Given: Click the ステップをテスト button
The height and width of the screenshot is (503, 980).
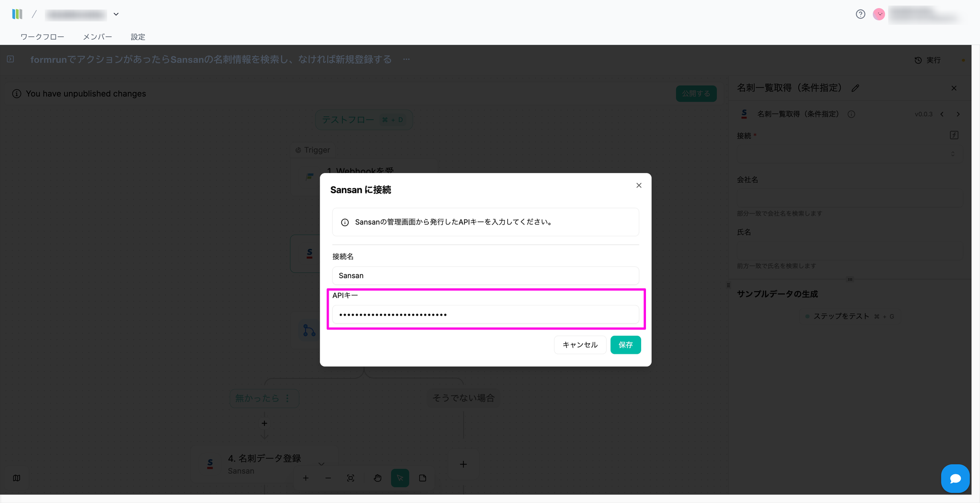Looking at the screenshot, I should coord(850,317).
